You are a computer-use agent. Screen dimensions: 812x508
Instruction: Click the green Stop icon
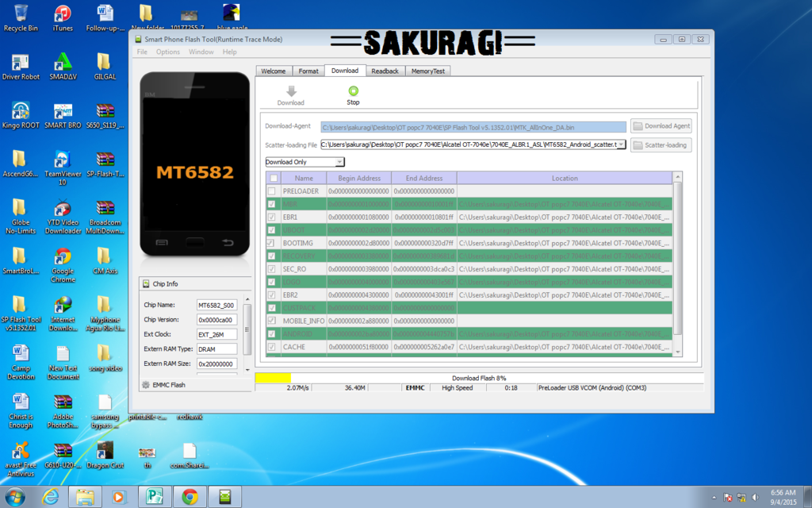pyautogui.click(x=353, y=91)
